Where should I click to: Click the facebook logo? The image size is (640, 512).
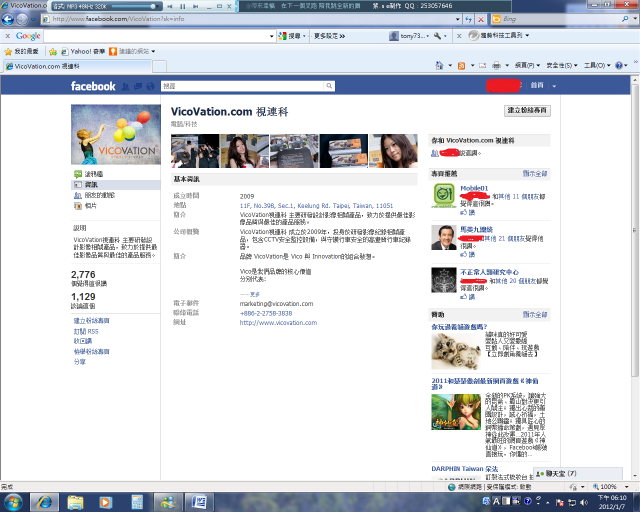93,86
